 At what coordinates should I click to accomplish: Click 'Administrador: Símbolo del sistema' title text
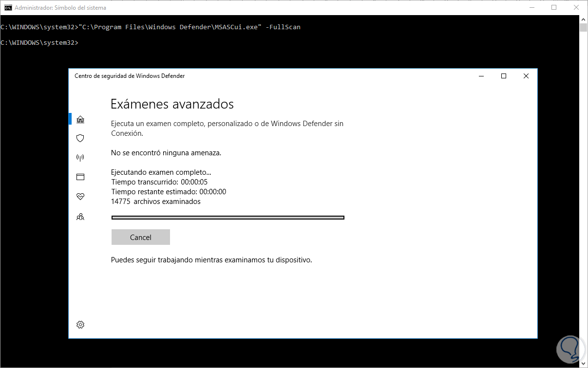tap(60, 8)
